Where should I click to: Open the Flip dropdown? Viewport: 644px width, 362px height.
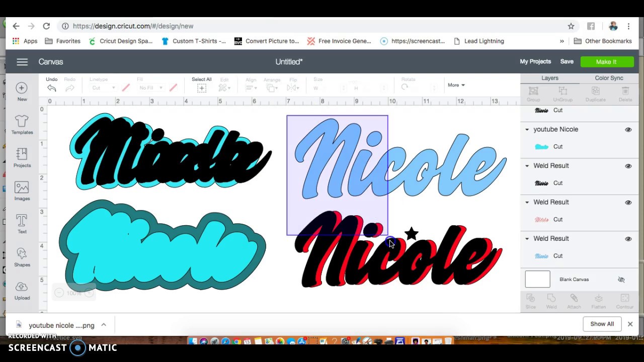coord(293,88)
